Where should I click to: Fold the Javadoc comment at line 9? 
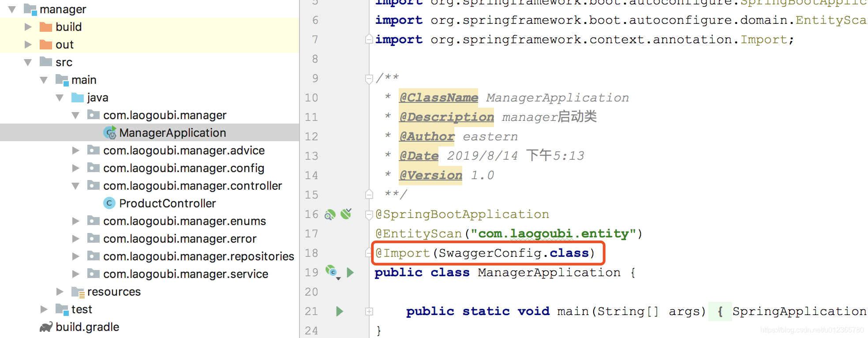point(369,79)
